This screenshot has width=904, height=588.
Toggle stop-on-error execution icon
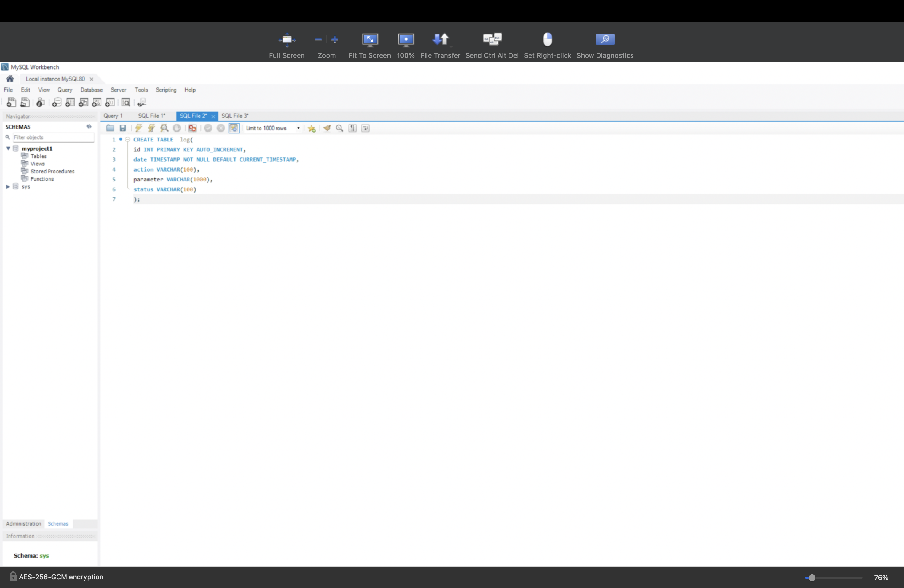click(x=192, y=128)
